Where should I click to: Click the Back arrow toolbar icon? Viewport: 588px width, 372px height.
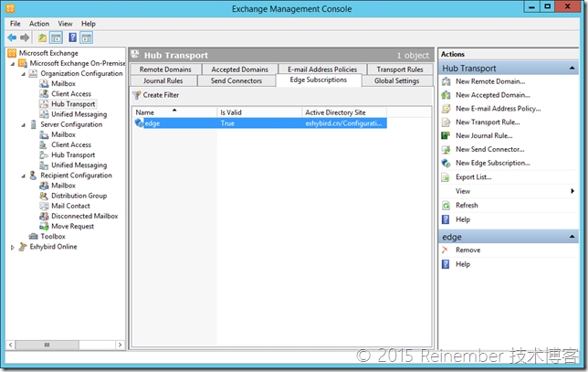click(x=12, y=37)
